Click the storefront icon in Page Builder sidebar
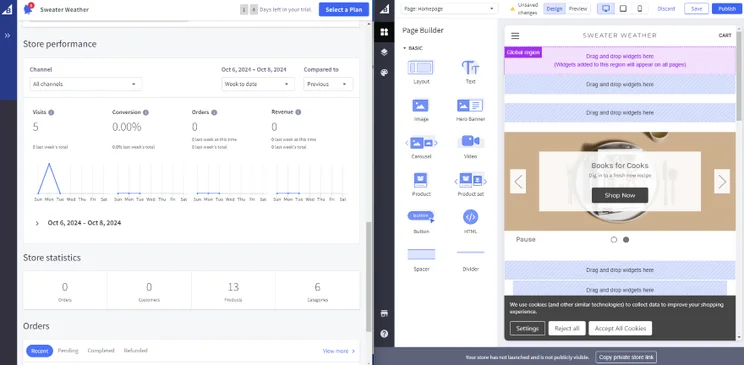The image size is (744, 365). pos(384,313)
